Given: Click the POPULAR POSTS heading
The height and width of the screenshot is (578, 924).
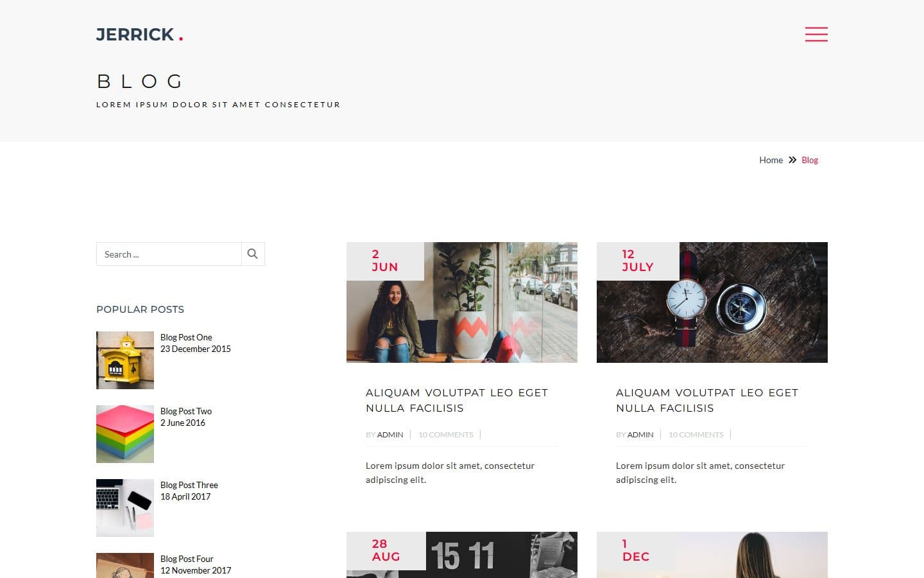Looking at the screenshot, I should (140, 309).
